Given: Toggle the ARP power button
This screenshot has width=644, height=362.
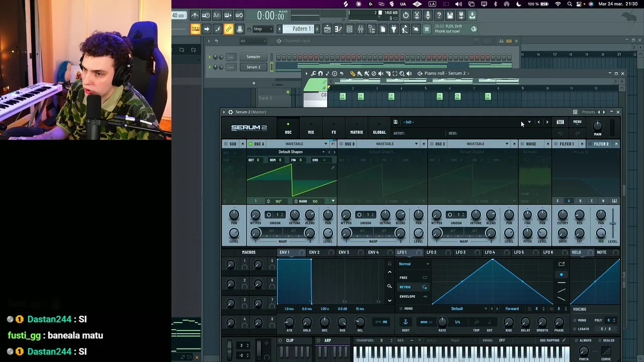Looking at the screenshot, I should (318, 340).
